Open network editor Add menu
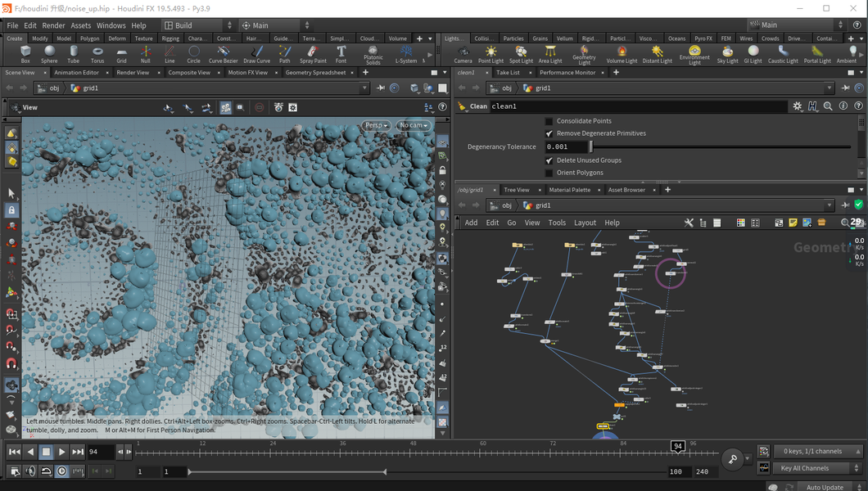 tap(471, 223)
